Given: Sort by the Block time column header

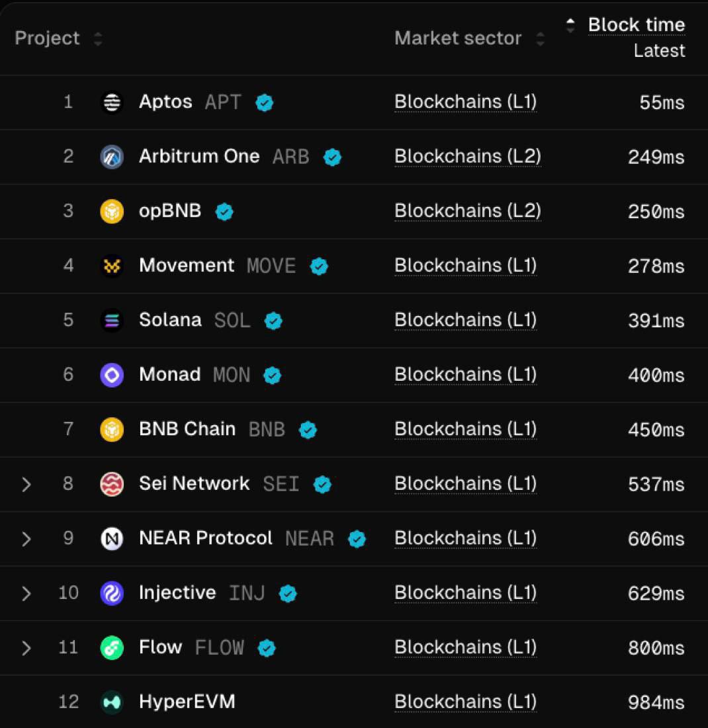Looking at the screenshot, I should coord(636,25).
